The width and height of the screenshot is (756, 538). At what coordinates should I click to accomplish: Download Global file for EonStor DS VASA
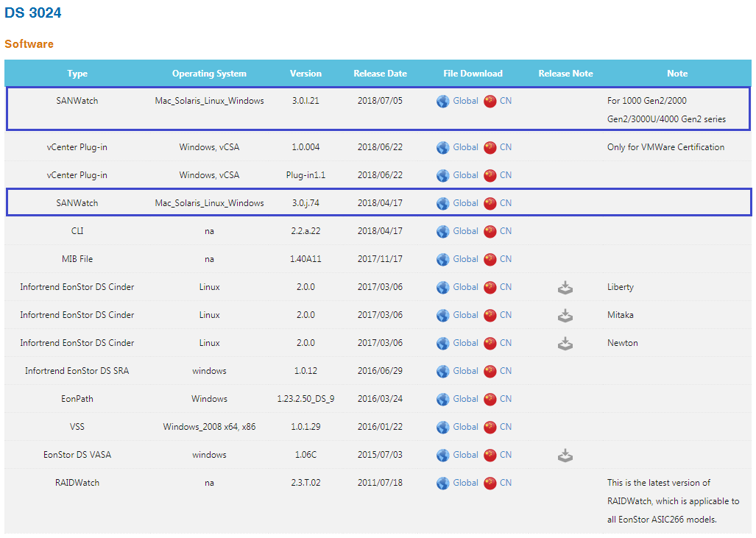465,455
